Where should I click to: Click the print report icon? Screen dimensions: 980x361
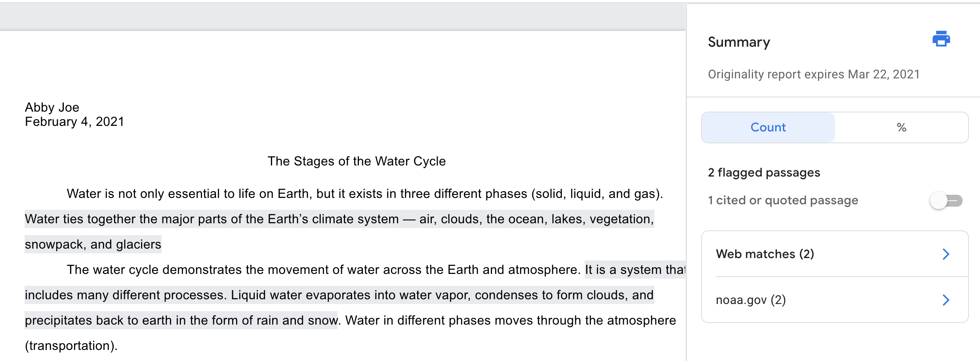[941, 39]
